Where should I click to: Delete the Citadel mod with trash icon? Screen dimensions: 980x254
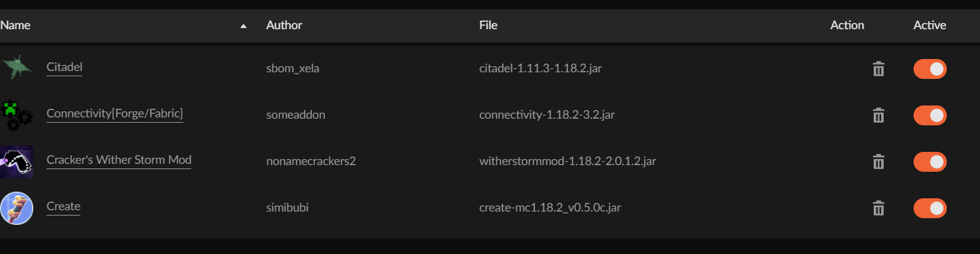pyautogui.click(x=878, y=69)
